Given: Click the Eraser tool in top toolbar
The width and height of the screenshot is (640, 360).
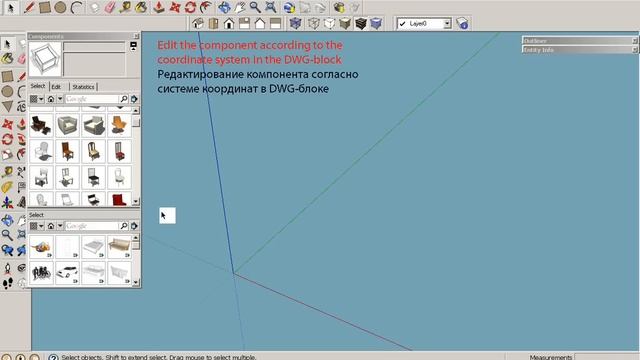Looking at the screenshot, I should click(x=109, y=7).
